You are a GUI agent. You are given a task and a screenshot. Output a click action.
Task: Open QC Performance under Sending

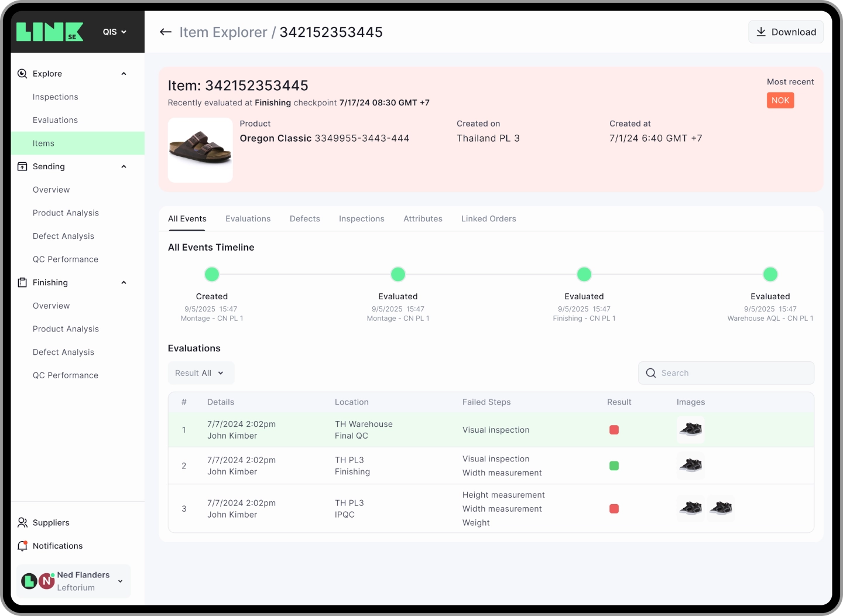click(66, 259)
